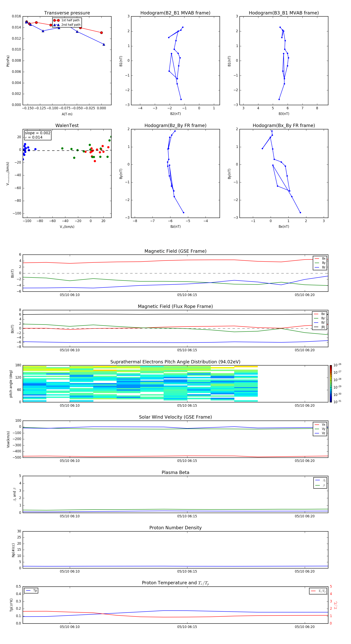Click the "Bx'" legend entry in Flux Rope panel

tap(320, 314)
